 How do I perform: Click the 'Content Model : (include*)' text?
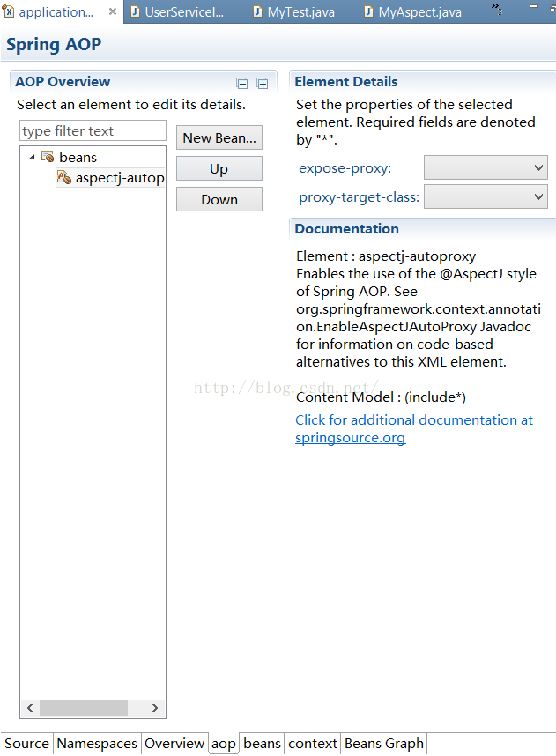381,397
